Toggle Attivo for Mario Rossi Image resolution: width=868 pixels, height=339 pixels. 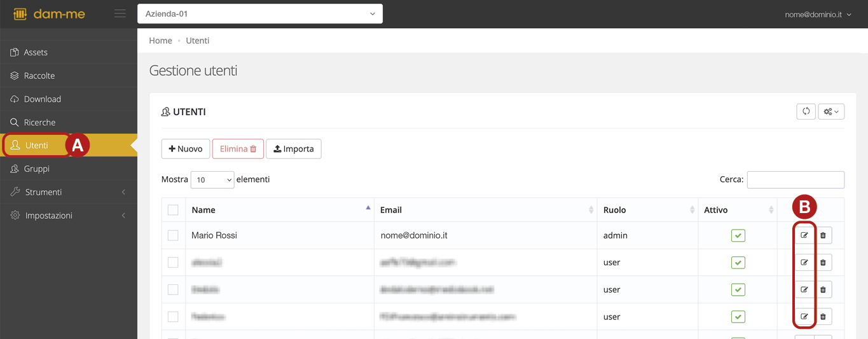[738, 235]
